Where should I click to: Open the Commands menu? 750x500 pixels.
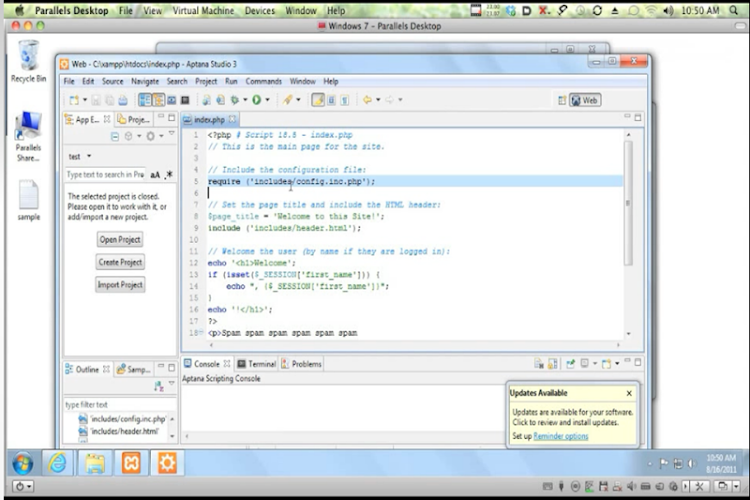point(263,81)
